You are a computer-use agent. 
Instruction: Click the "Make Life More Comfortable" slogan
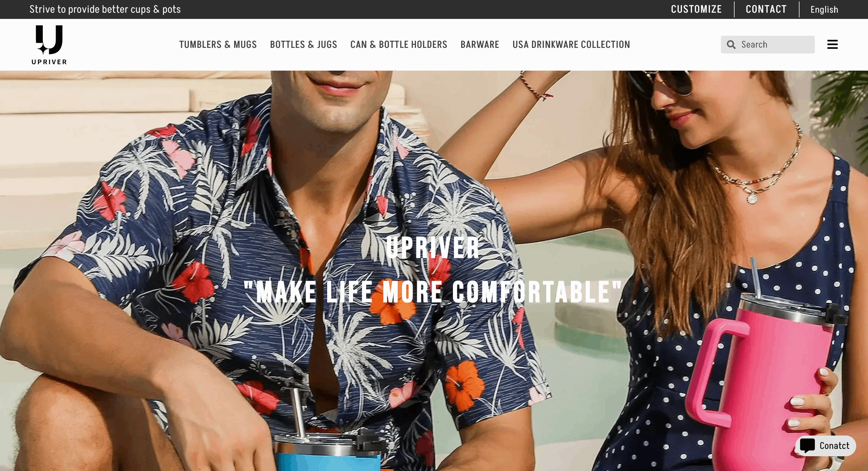pyautogui.click(x=433, y=292)
